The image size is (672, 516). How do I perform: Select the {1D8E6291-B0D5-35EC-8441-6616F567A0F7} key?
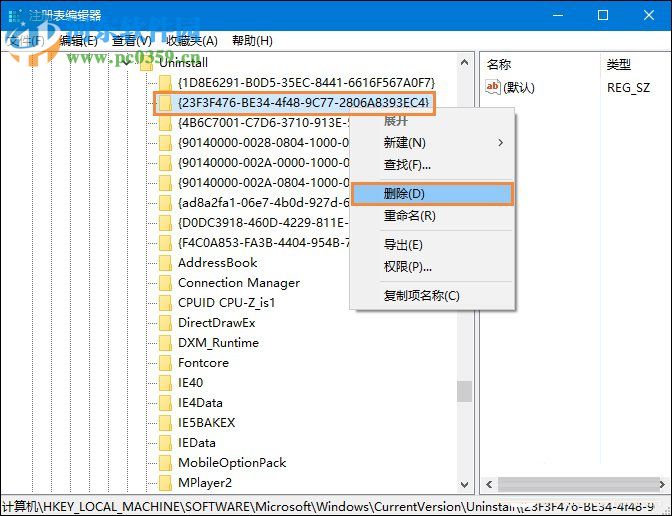(x=306, y=83)
